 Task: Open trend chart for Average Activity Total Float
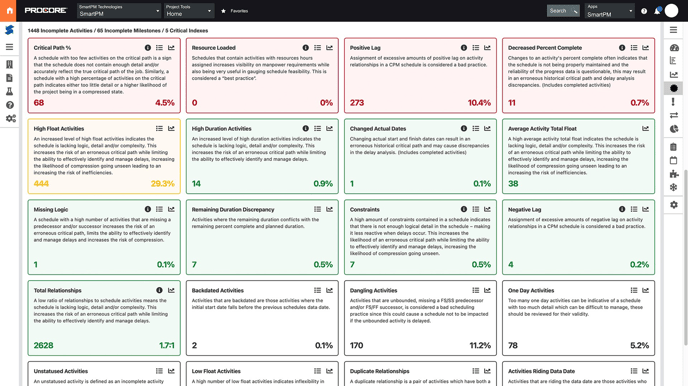[645, 129]
